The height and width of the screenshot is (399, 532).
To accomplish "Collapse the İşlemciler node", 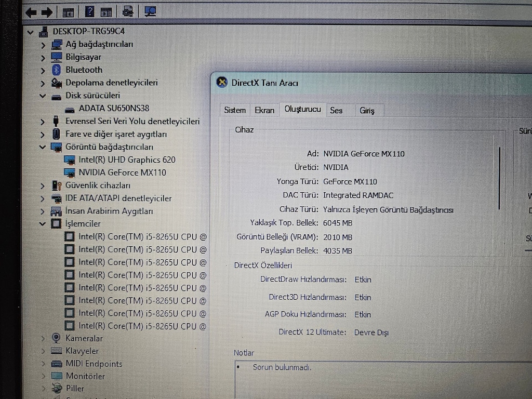I will 43,224.
